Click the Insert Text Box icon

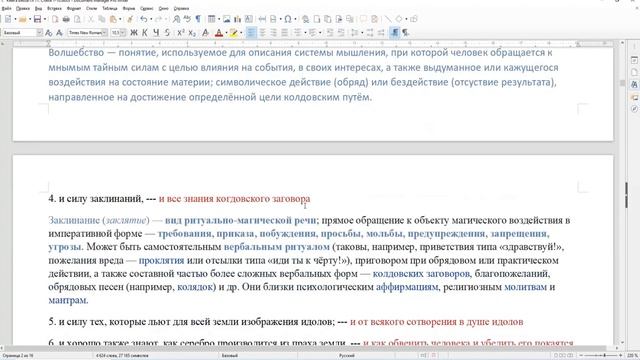click(x=249, y=19)
